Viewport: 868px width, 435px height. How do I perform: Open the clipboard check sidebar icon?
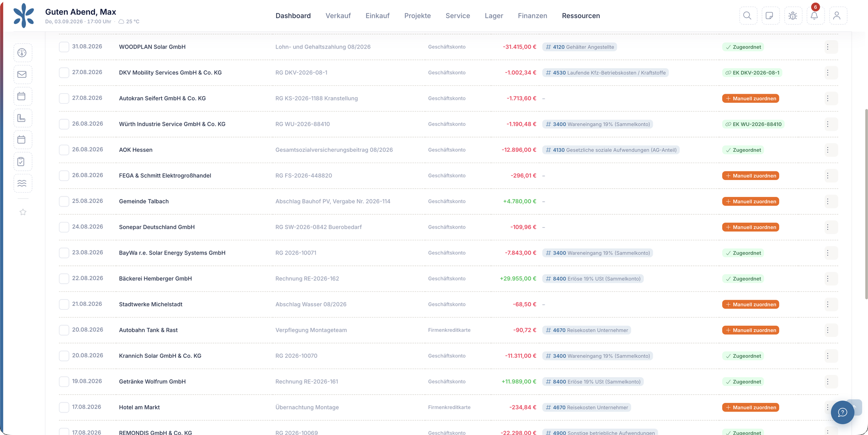point(22,161)
